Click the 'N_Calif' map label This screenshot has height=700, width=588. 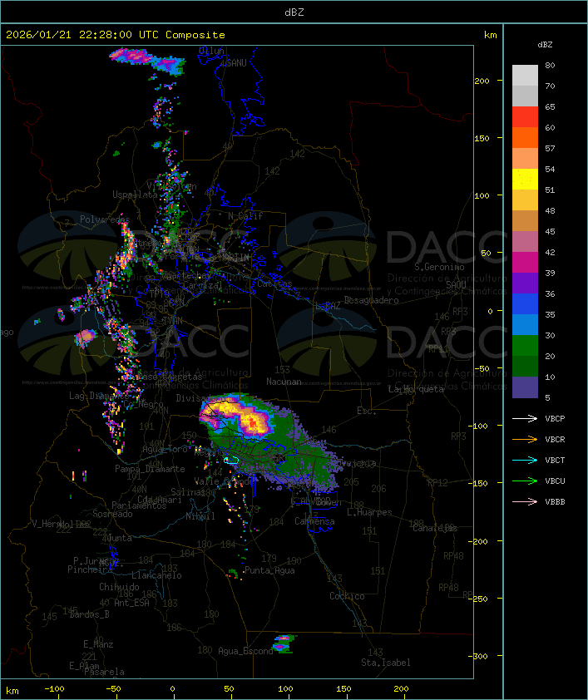(245, 216)
